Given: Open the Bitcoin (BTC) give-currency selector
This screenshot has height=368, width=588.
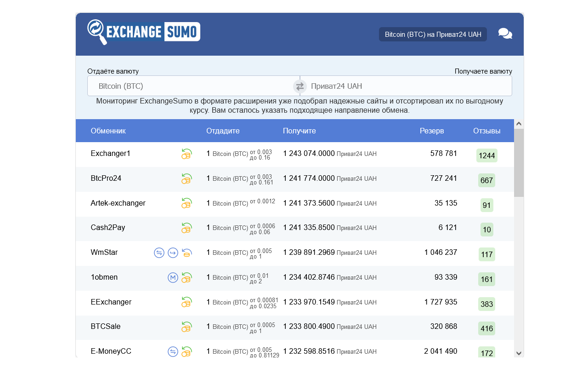Looking at the screenshot, I should [x=193, y=86].
